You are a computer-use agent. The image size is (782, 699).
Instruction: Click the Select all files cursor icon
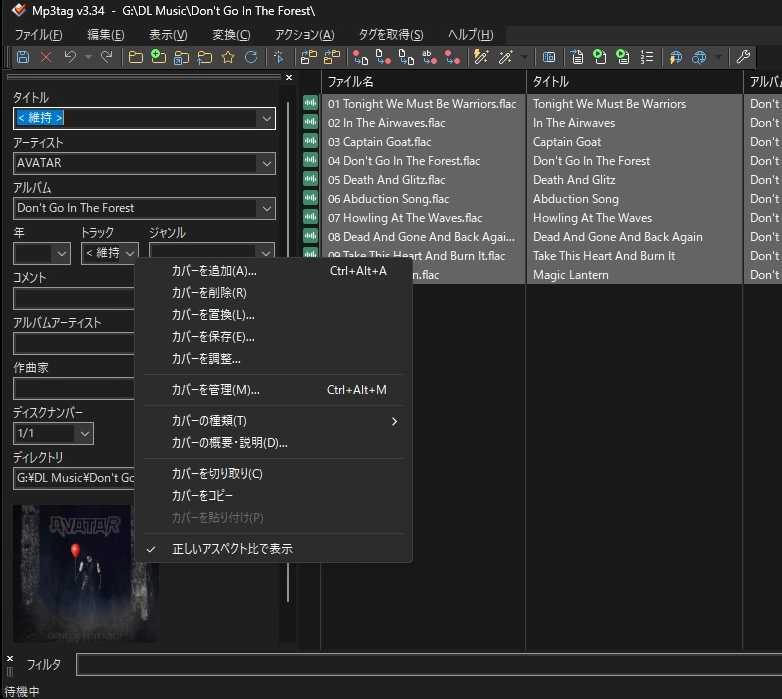279,57
